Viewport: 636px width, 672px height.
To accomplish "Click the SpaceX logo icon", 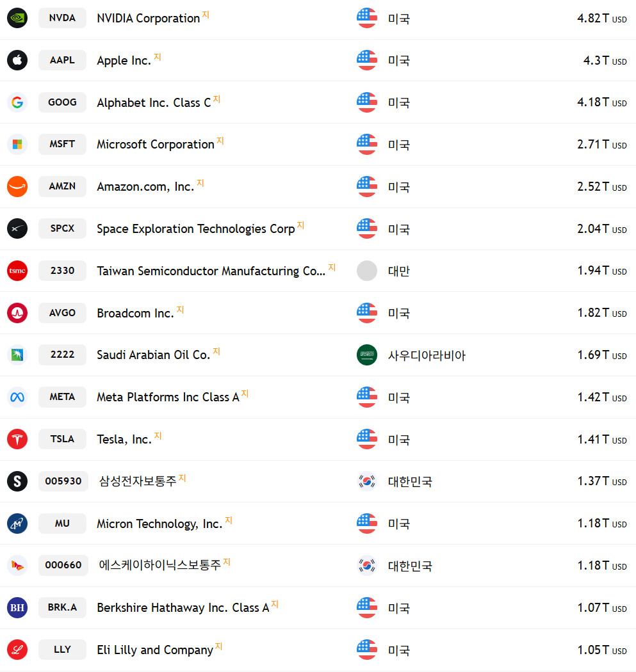I will click(17, 228).
